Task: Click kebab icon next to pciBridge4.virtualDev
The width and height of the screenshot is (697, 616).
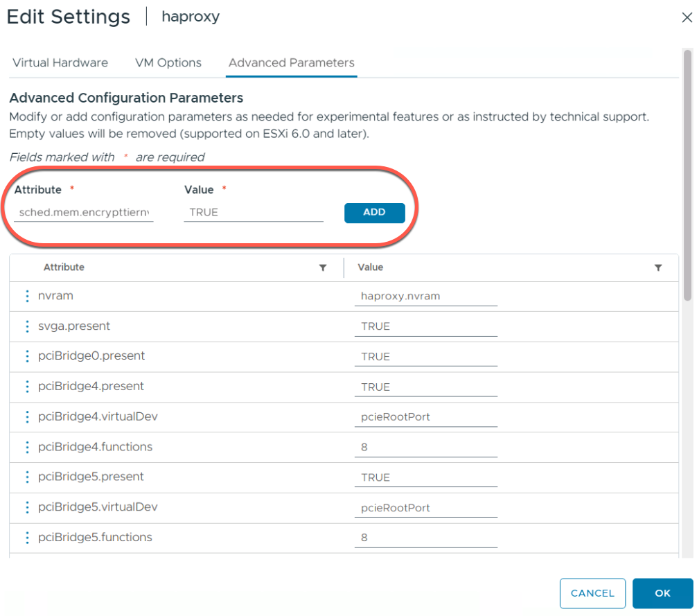Action: pos(27,416)
